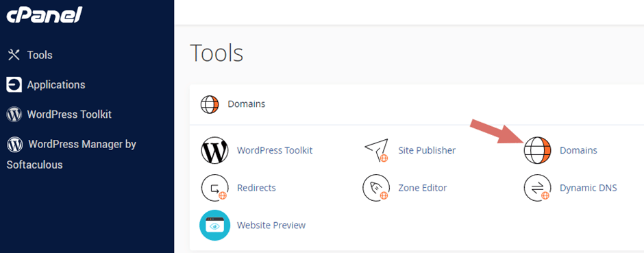The height and width of the screenshot is (253, 644).
Task: Click the WordPress Toolkit sidebar icon
Action: (x=14, y=115)
